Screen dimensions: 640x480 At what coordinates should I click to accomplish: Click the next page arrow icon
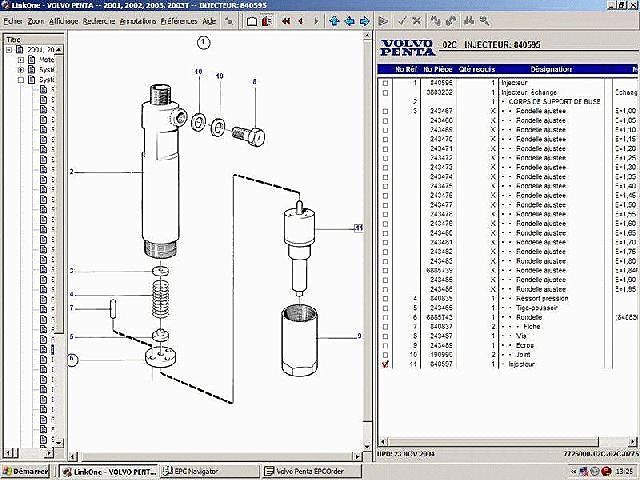[x=316, y=21]
